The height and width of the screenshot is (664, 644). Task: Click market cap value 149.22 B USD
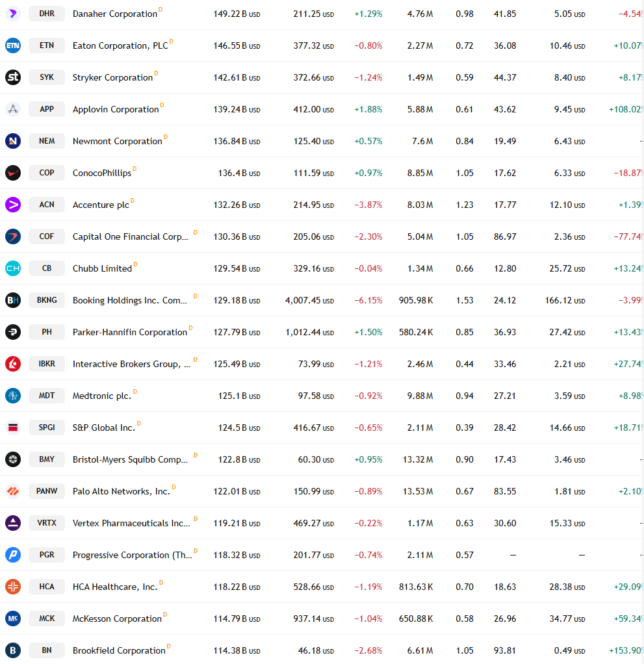coord(237,14)
